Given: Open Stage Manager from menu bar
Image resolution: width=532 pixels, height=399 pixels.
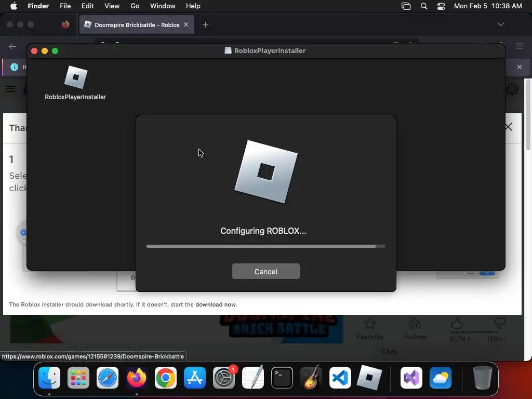Looking at the screenshot, I should 406,6.
